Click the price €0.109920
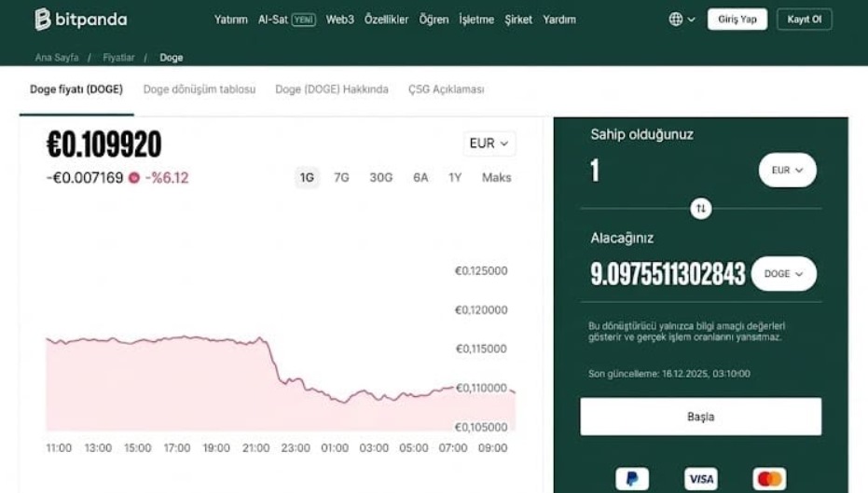The width and height of the screenshot is (868, 493). [104, 144]
